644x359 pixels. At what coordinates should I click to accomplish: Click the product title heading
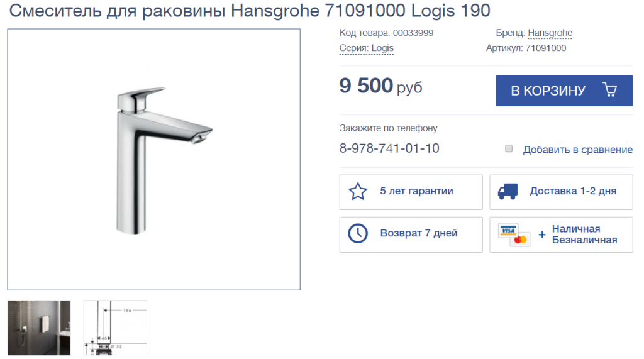250,11
